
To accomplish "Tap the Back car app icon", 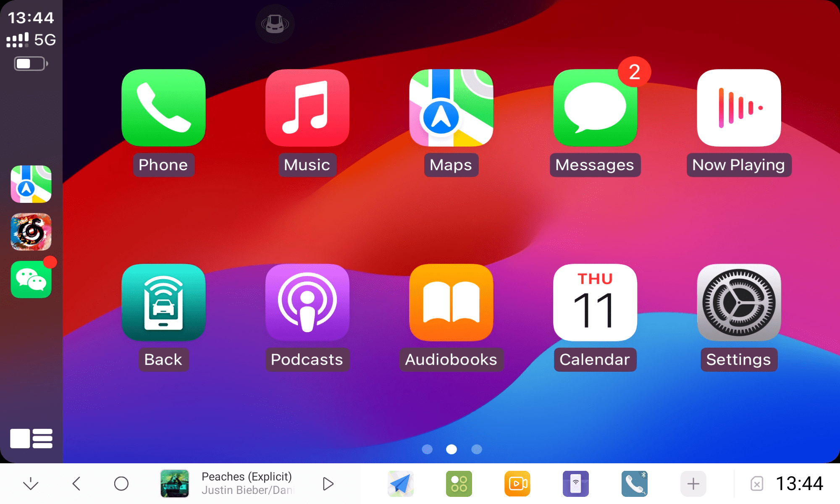I will (x=163, y=302).
